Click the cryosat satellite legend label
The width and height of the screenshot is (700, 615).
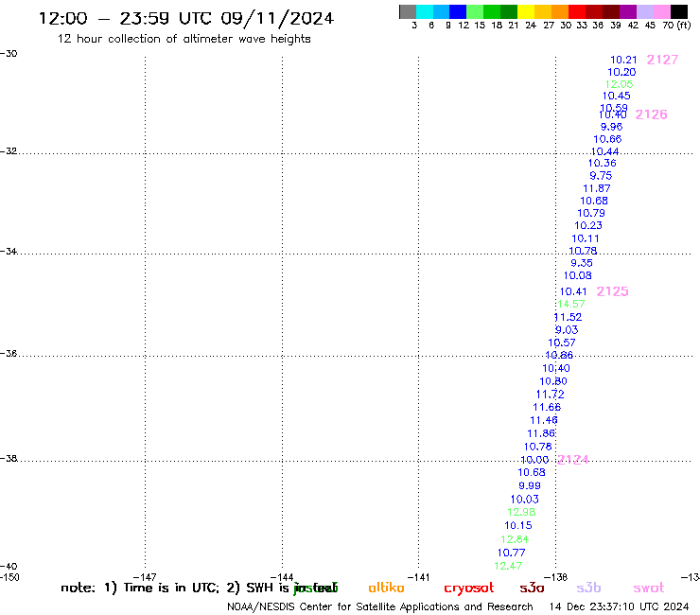[469, 589]
